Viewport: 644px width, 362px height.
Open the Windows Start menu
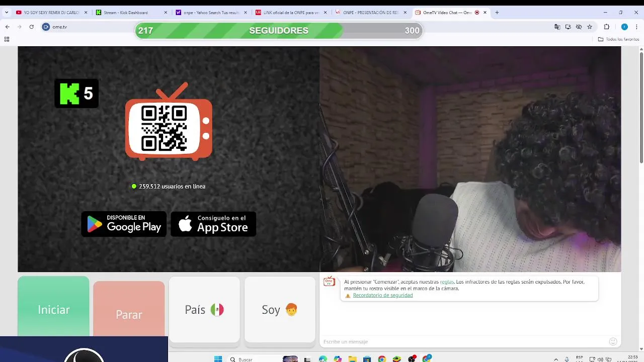(218, 359)
